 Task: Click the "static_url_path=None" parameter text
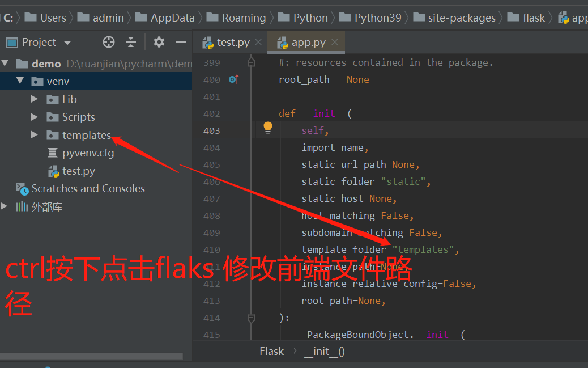pos(358,165)
